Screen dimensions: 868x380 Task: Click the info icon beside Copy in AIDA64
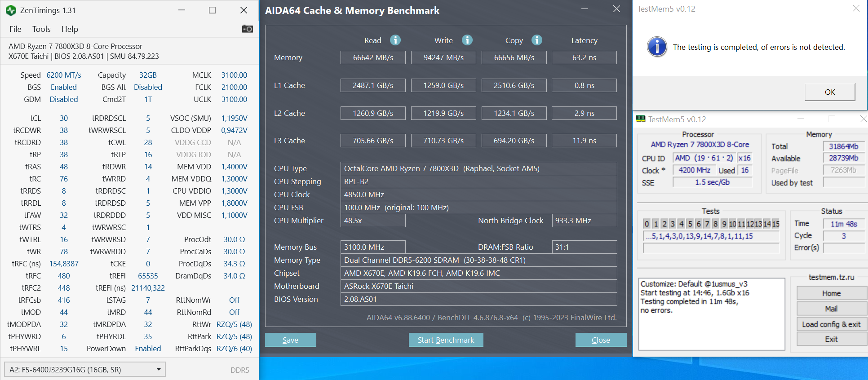point(537,40)
